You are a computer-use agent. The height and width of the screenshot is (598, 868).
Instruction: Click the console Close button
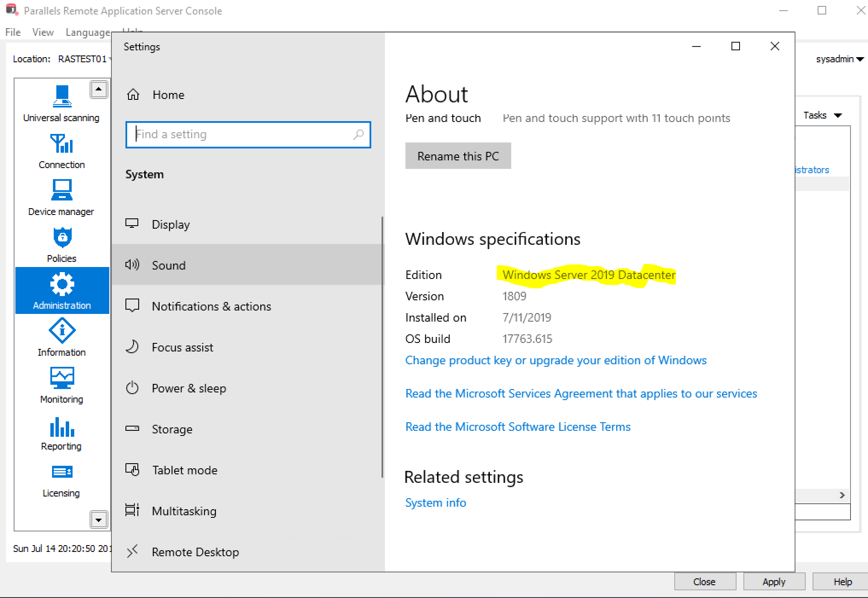point(705,582)
